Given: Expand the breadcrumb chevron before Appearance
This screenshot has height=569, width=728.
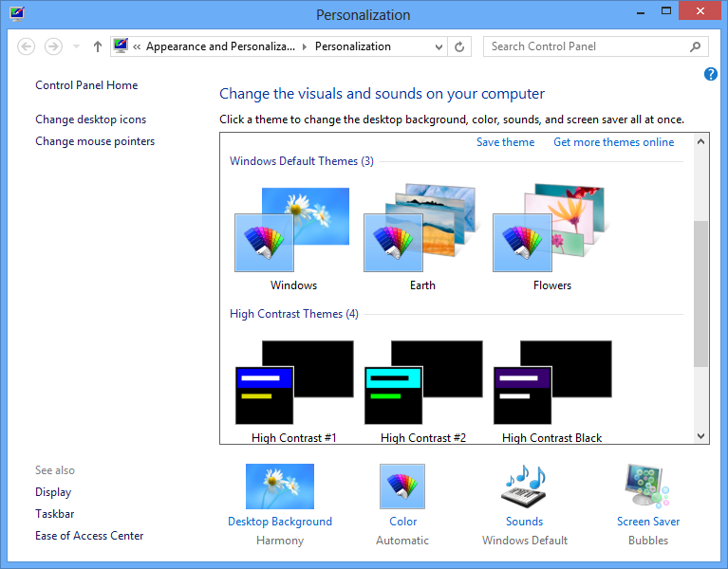Looking at the screenshot, I should coord(138,46).
